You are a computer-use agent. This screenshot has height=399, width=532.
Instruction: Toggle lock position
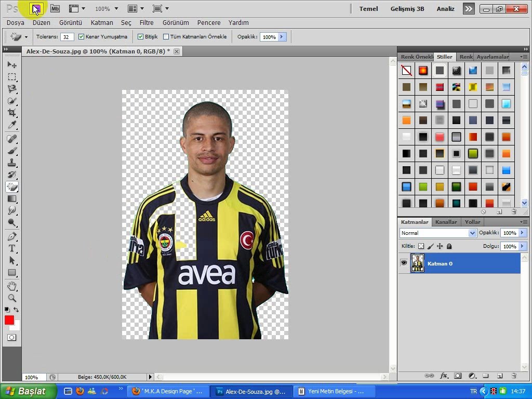click(440, 246)
